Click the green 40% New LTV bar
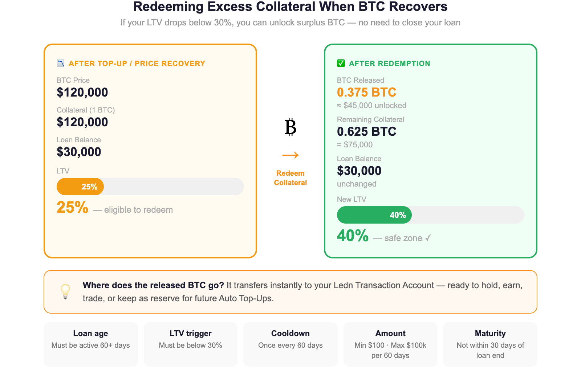This screenshot has width=581, height=392. click(x=374, y=215)
